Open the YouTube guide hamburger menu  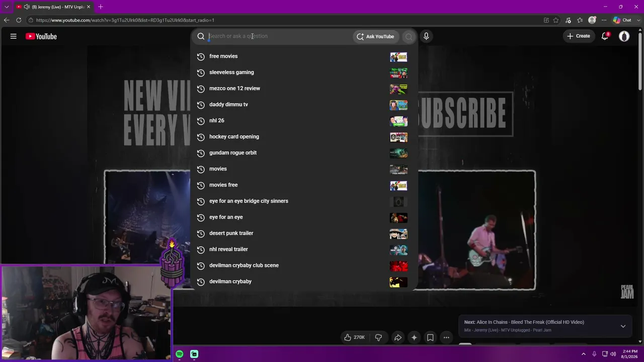coord(14,36)
